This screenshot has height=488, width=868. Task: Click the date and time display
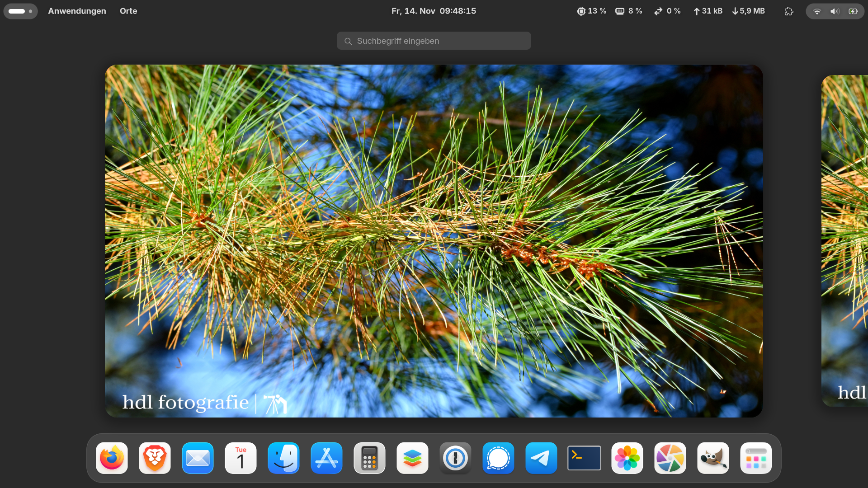[434, 11]
